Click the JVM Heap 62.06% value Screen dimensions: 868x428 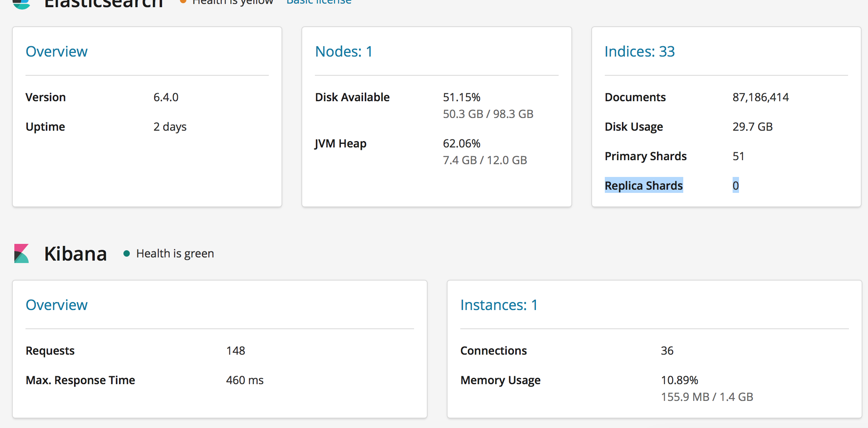point(461,143)
